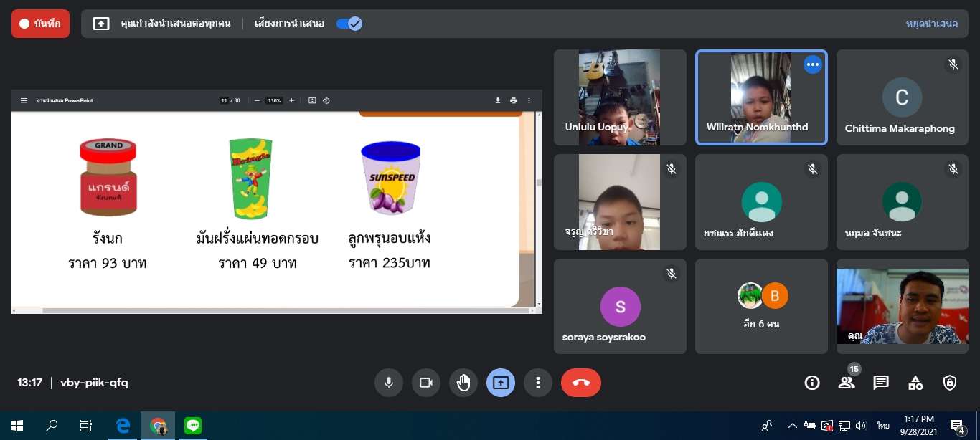Raise your hand in the meeting
980x440 pixels.
coord(463,383)
